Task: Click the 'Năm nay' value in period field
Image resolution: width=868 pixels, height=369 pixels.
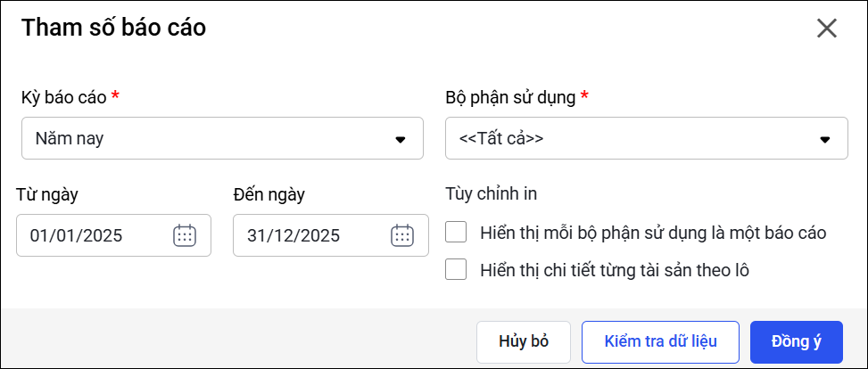Action: pos(71,139)
